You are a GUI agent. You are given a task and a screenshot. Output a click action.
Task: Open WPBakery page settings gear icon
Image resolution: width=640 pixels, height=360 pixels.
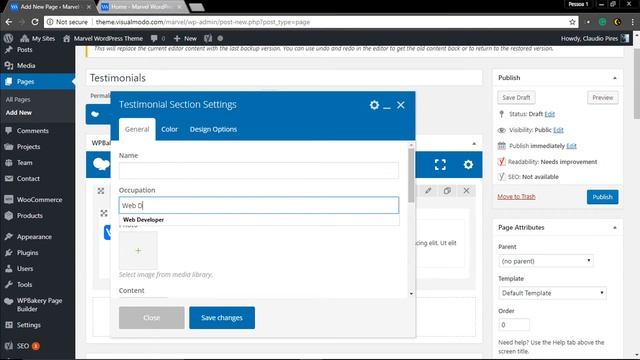pyautogui.click(x=468, y=164)
